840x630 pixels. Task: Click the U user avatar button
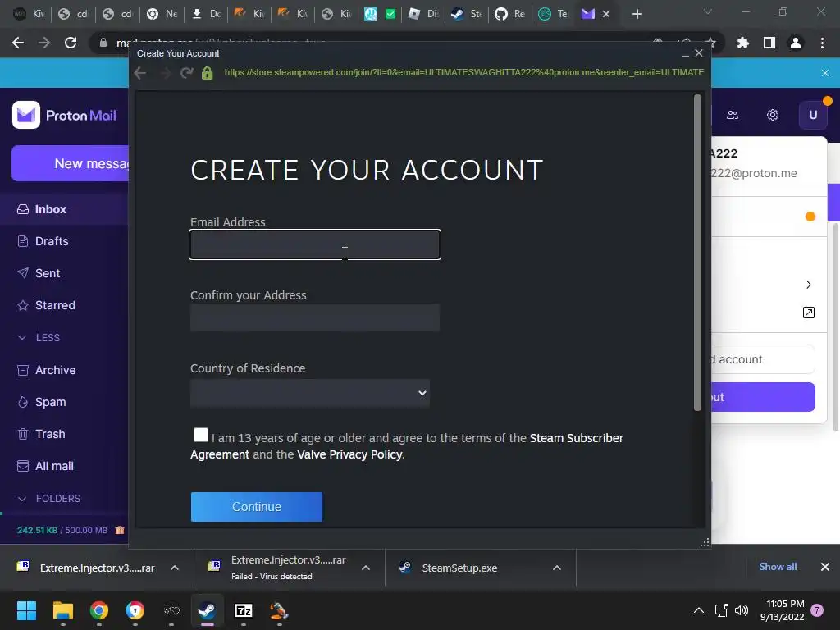(x=813, y=115)
